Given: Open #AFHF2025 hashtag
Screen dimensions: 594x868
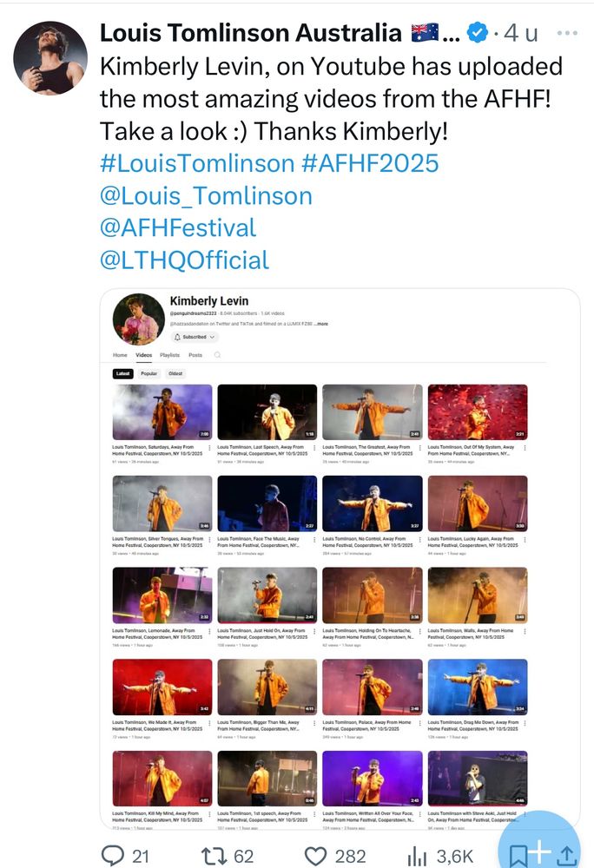Looking at the screenshot, I should 370,163.
